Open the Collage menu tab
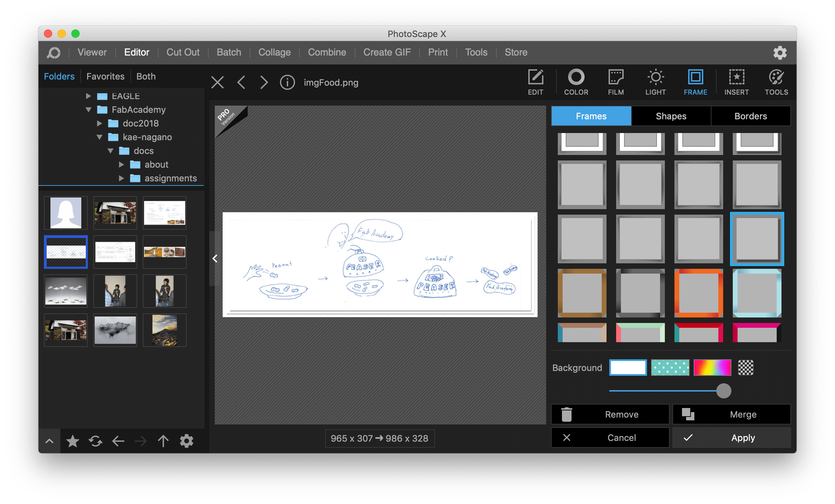The height and width of the screenshot is (504, 835). (274, 52)
